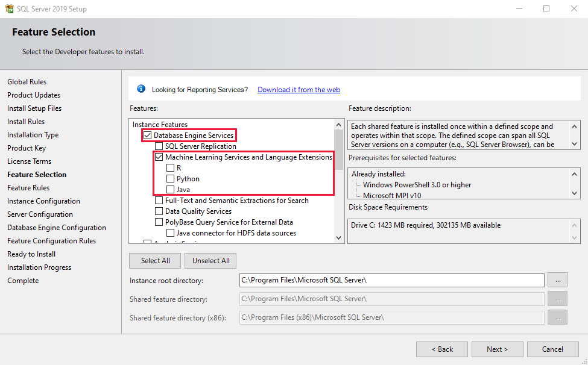Open License Terms from the sidebar
This screenshot has height=365, width=588.
pos(29,161)
